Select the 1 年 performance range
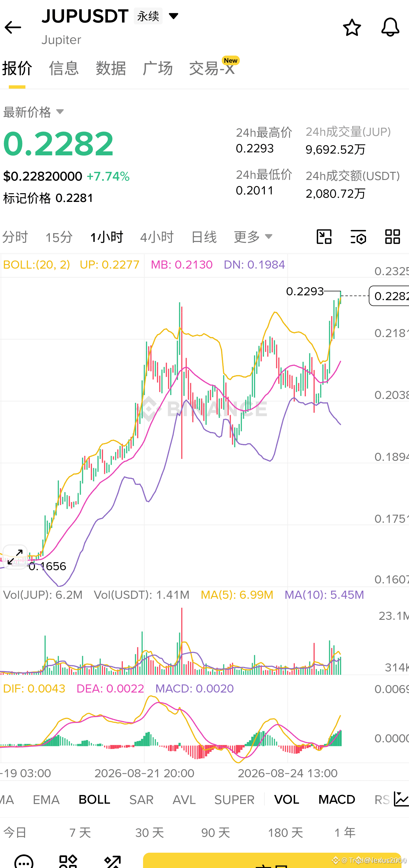 point(345,833)
